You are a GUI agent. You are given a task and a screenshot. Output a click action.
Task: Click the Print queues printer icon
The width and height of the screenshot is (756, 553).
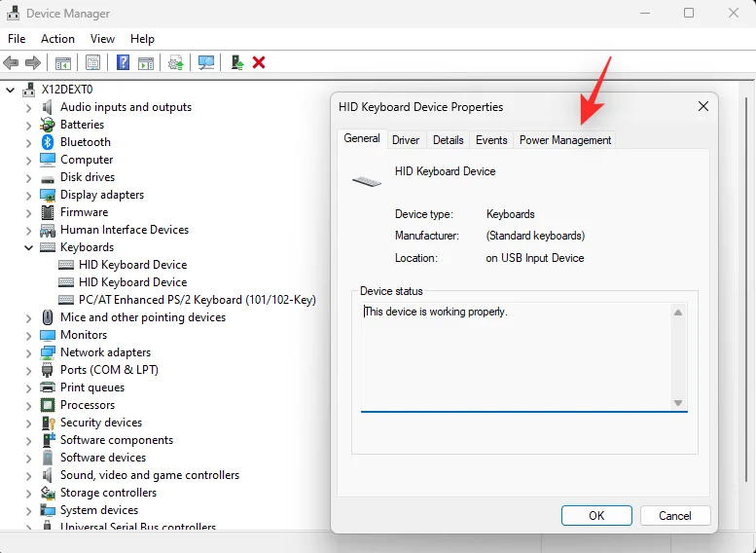[x=48, y=387]
